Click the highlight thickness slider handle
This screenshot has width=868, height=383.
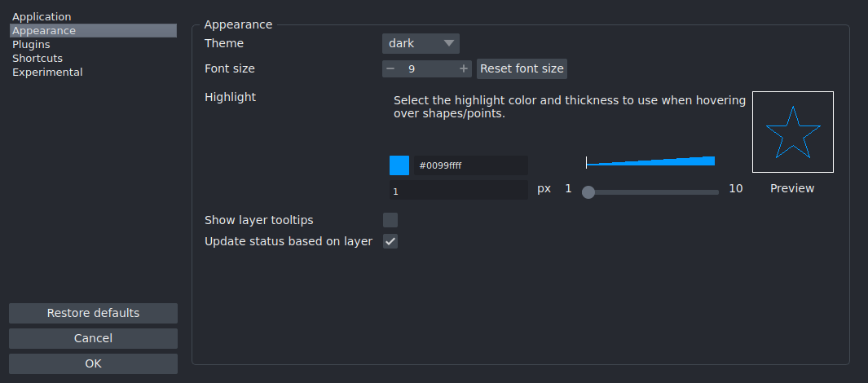(x=588, y=192)
